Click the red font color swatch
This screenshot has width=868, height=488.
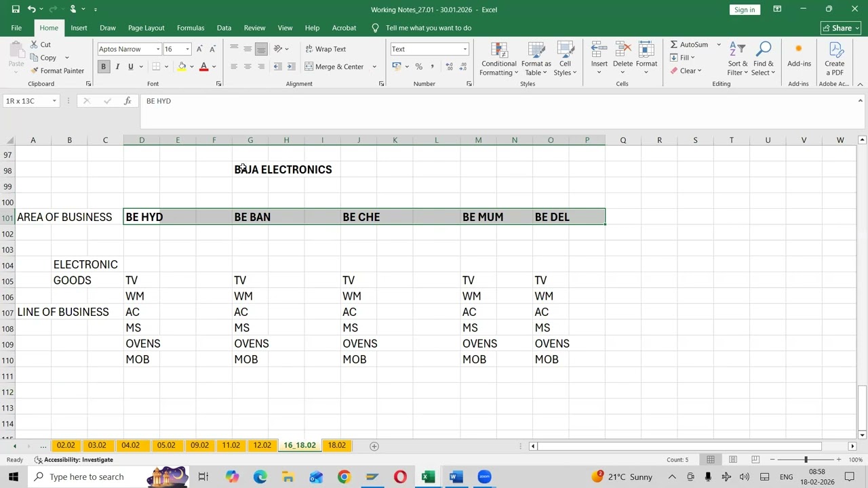point(203,66)
